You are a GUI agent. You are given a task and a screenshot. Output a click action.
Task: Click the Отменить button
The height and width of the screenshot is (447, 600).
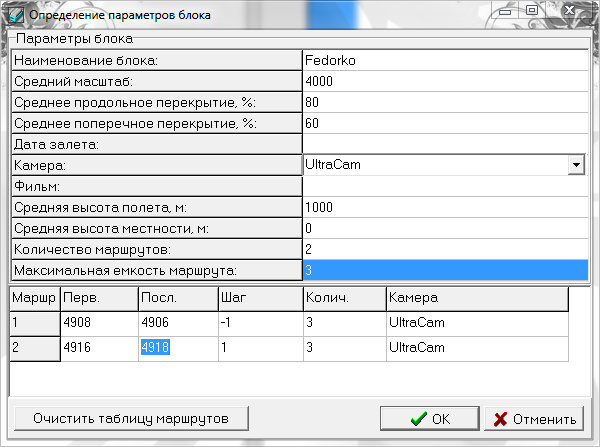[x=534, y=419]
